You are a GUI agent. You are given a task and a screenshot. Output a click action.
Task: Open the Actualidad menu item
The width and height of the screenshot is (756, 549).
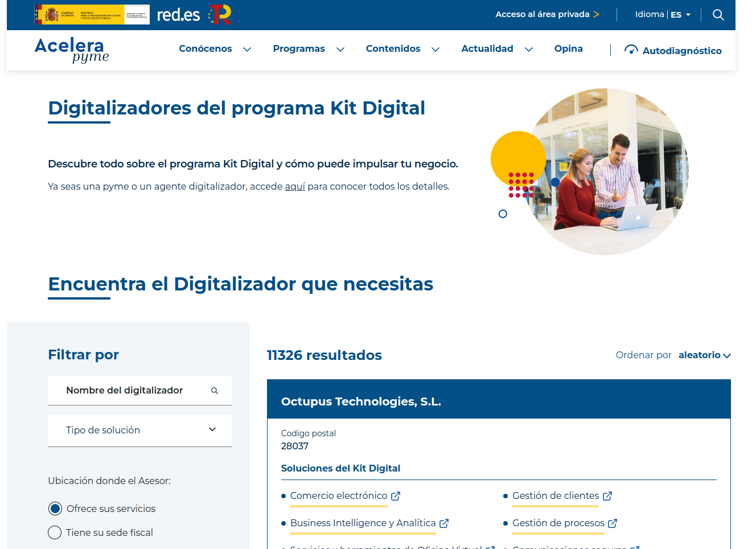[487, 49]
